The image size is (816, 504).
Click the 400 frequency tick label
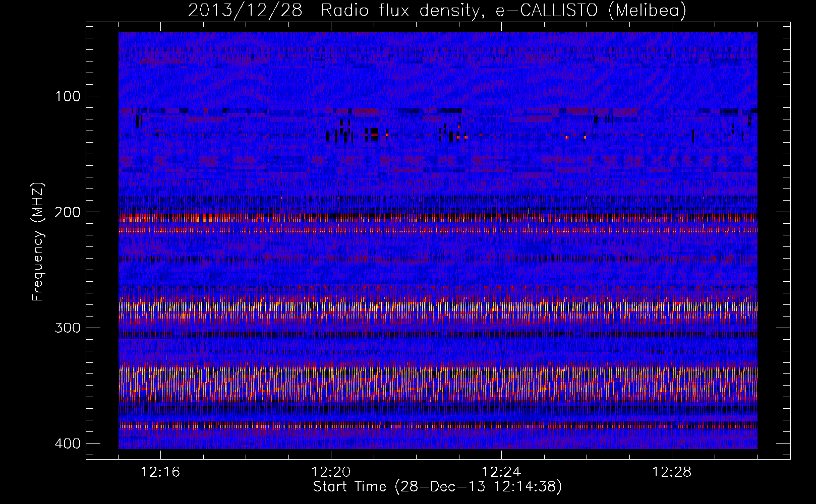[67, 444]
